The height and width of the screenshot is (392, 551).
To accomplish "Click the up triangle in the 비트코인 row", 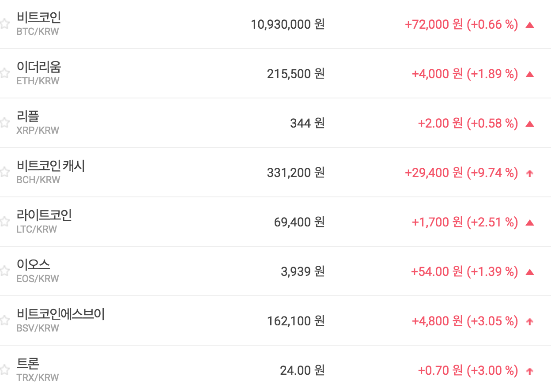I will (x=530, y=25).
